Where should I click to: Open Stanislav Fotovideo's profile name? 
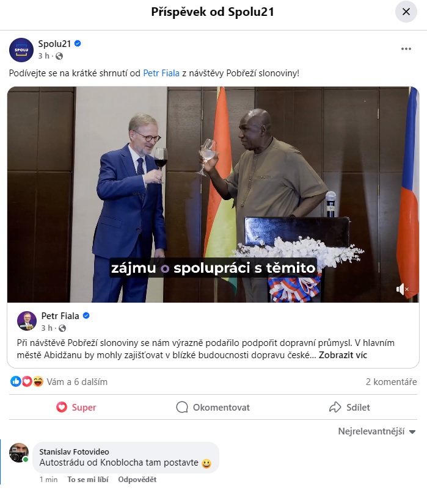click(x=74, y=452)
